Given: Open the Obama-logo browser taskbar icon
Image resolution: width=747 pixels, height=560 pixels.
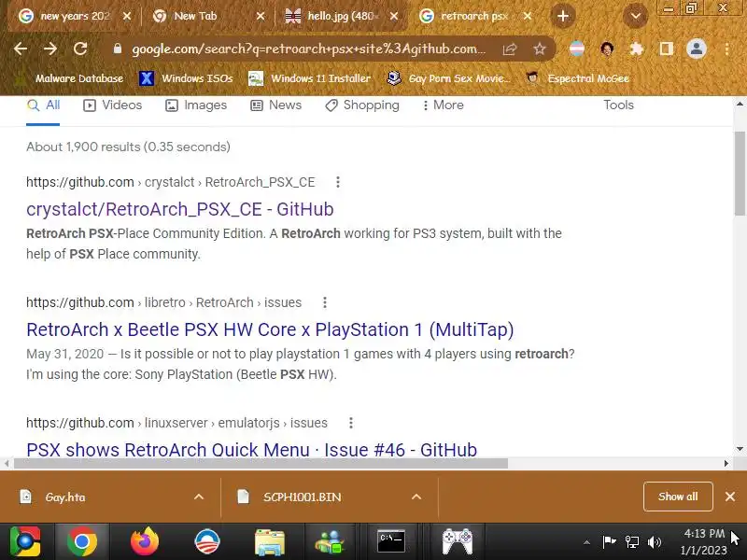Looking at the screenshot, I should coord(206,541).
